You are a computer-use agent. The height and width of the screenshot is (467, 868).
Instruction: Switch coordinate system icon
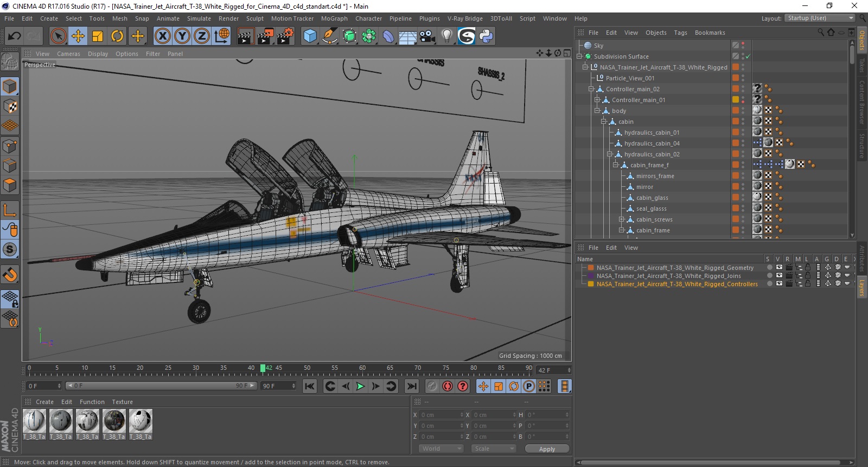pos(221,36)
